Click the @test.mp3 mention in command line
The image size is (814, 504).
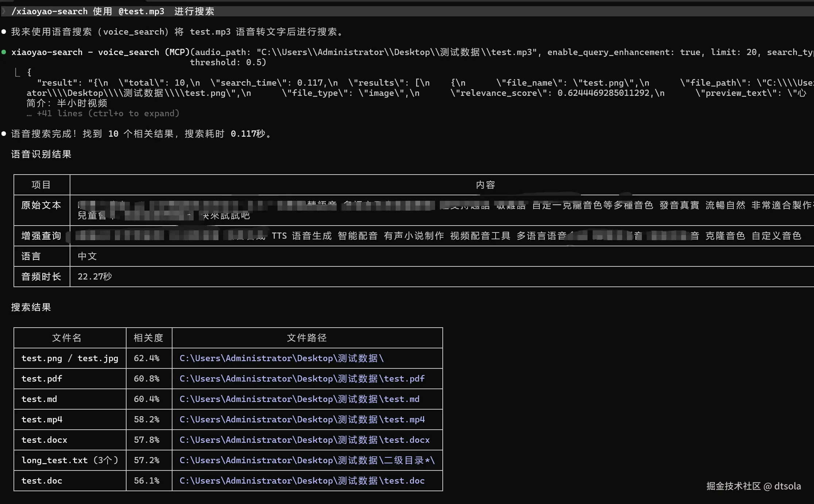141,11
